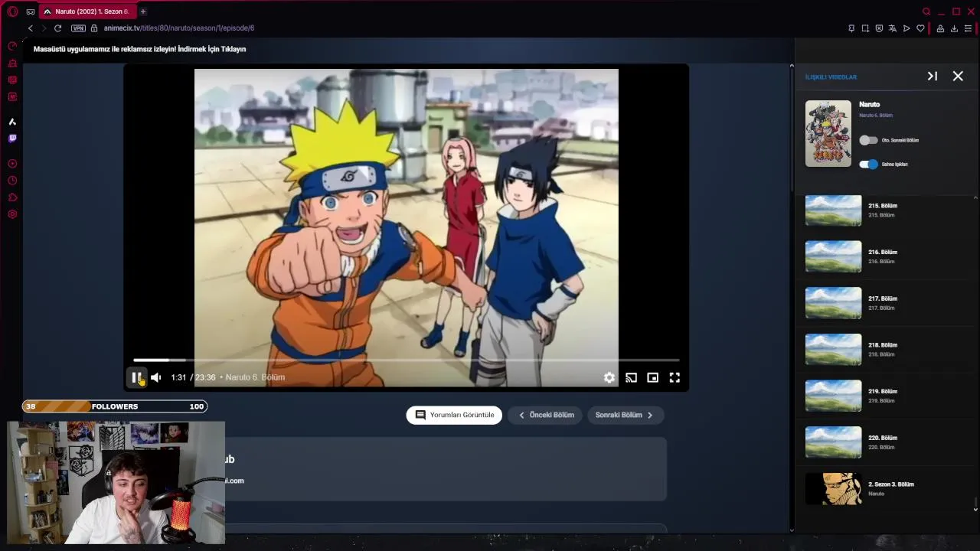The height and width of the screenshot is (551, 980).
Task: Open 220. Bölüm from related videos
Action: (884, 442)
